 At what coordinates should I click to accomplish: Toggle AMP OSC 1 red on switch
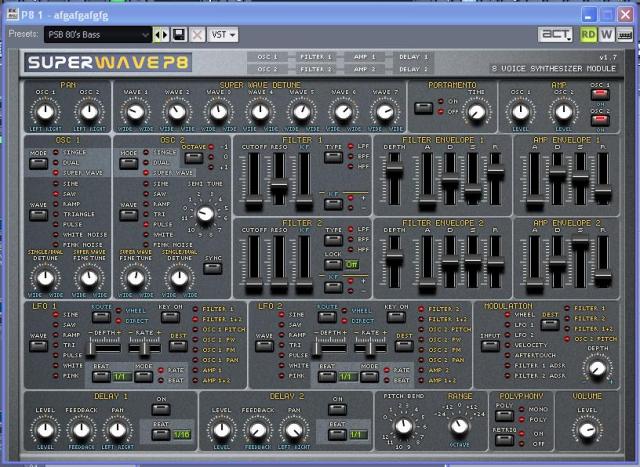pyautogui.click(x=600, y=95)
